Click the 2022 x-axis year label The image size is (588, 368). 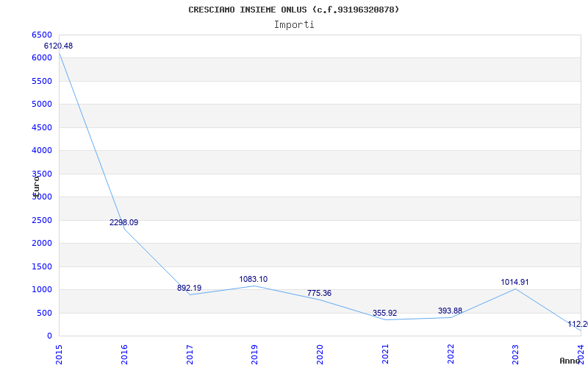[451, 355]
